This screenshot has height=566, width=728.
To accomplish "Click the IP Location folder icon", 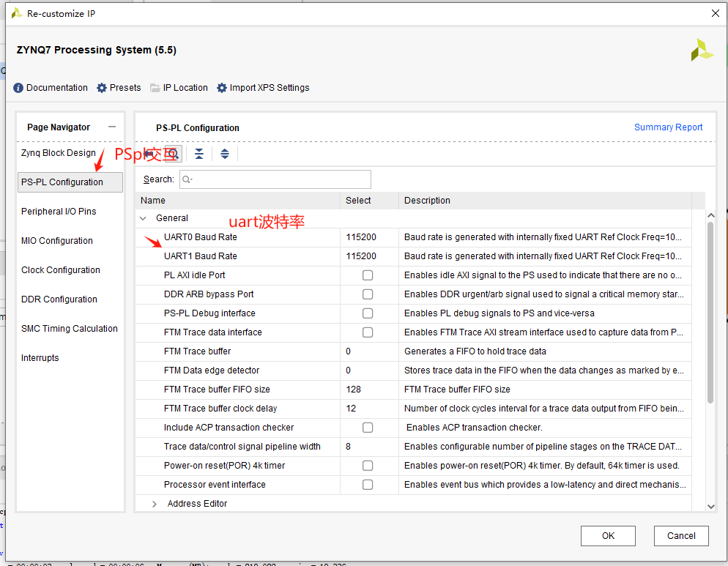I will click(x=155, y=88).
